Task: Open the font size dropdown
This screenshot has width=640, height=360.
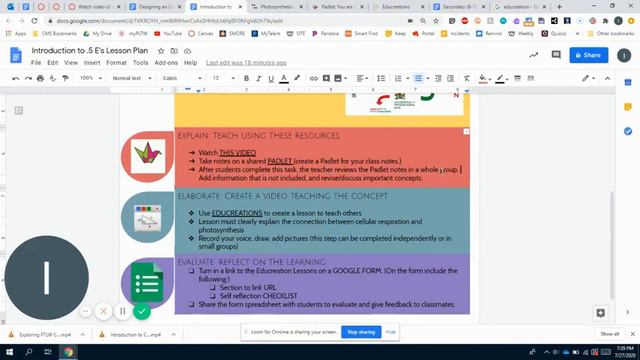Action: [x=223, y=78]
